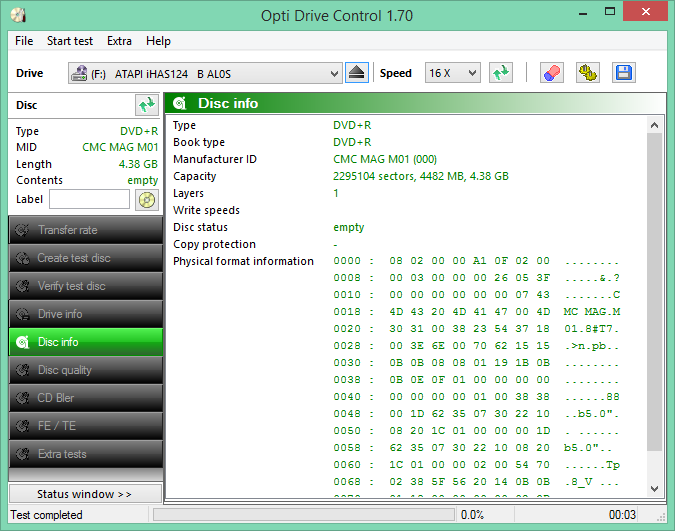Show the Drive info page
675x531 pixels.
(x=86, y=314)
